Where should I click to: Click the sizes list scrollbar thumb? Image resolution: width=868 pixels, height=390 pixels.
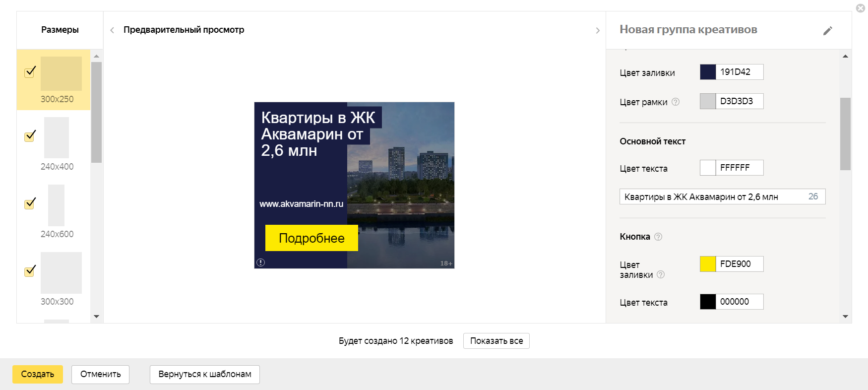point(96,112)
